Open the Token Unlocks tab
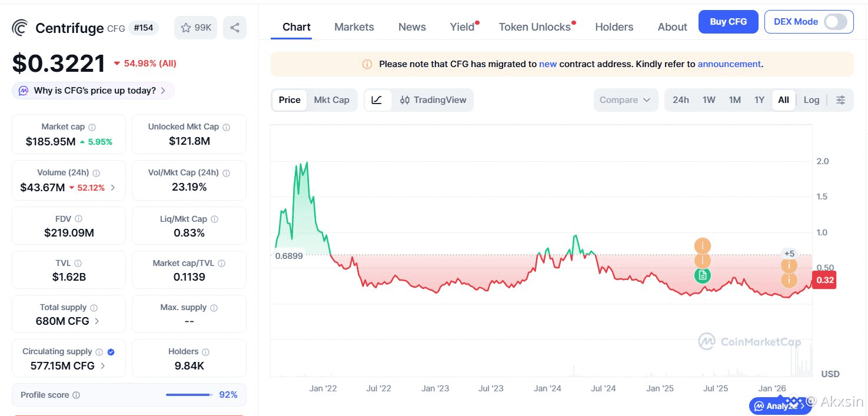 (x=534, y=27)
